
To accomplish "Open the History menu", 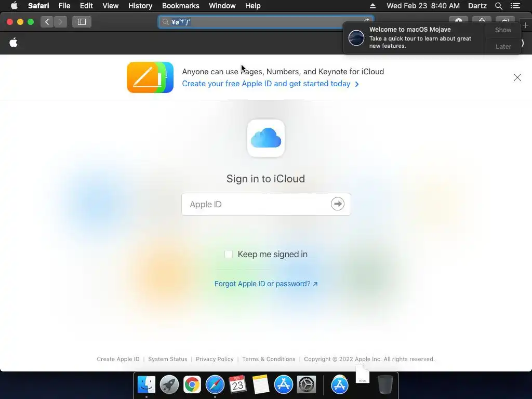I will click(x=140, y=6).
